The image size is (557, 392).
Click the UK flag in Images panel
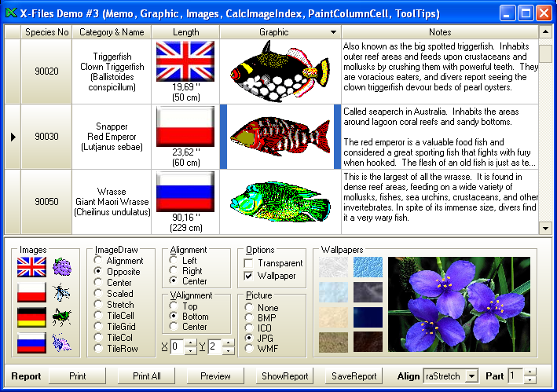31,268
